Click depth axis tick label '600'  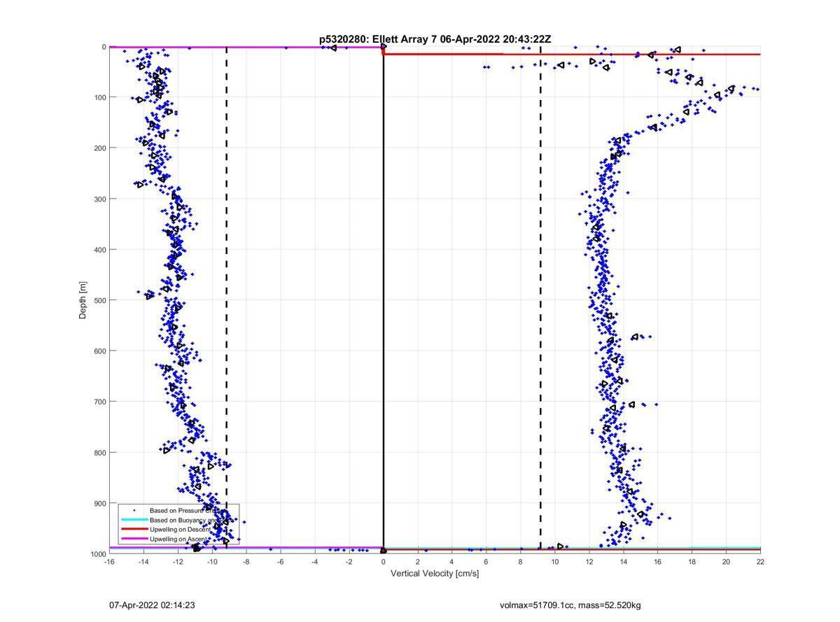(99, 351)
